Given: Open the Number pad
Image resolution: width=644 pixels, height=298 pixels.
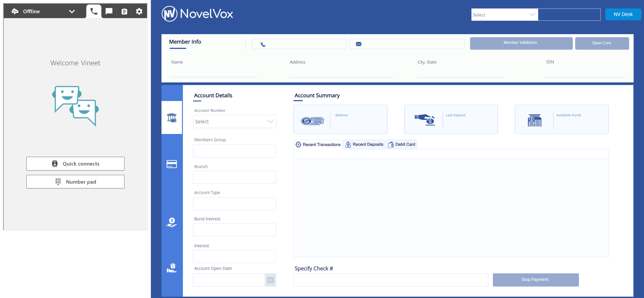Looking at the screenshot, I should pyautogui.click(x=75, y=182).
